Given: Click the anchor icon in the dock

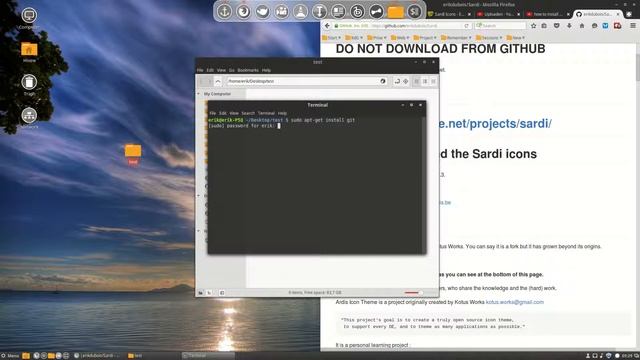Looking at the screenshot, I should 224,11.
